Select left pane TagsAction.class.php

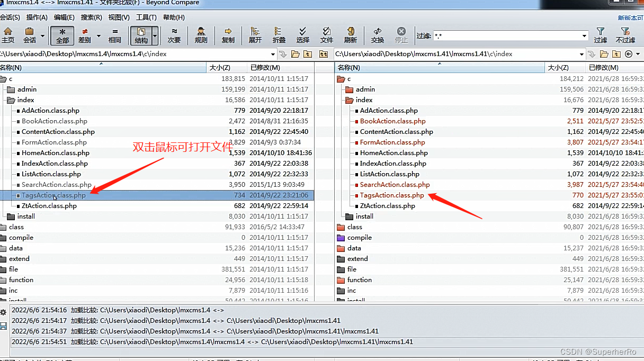(157, 195)
